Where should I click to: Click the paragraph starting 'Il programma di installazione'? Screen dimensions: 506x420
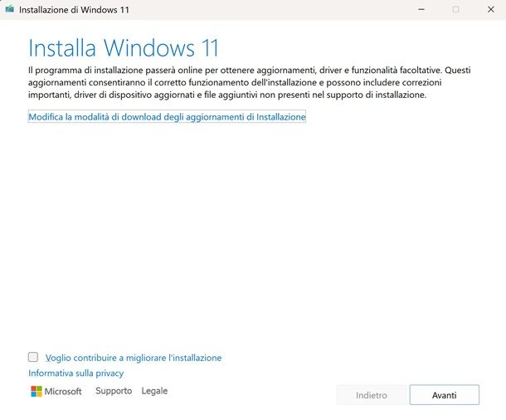click(x=249, y=82)
